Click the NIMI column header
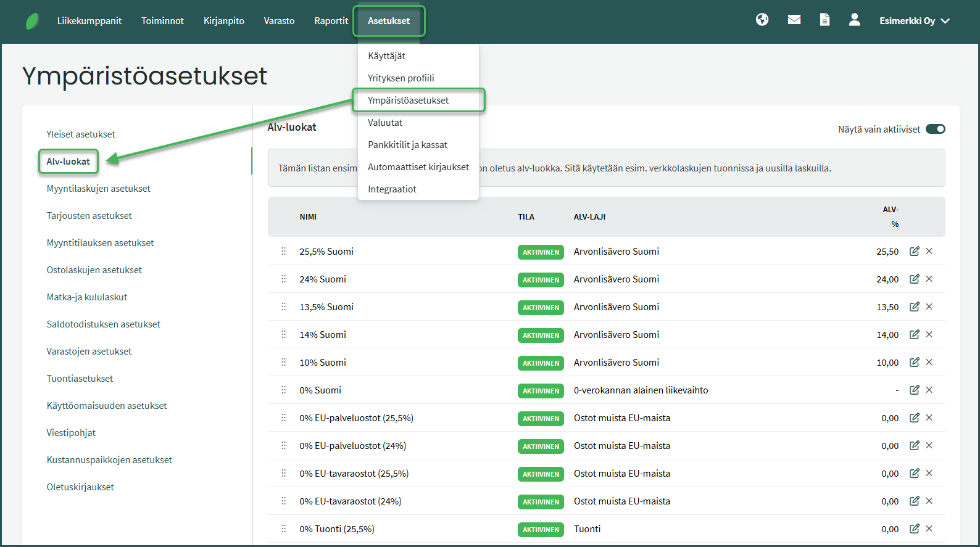980x547 pixels. [308, 217]
